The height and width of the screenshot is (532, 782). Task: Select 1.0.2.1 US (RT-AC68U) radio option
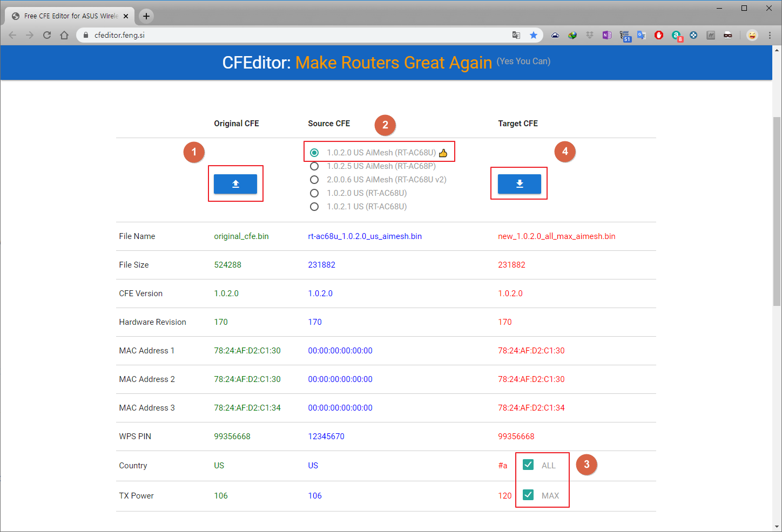[x=314, y=207]
